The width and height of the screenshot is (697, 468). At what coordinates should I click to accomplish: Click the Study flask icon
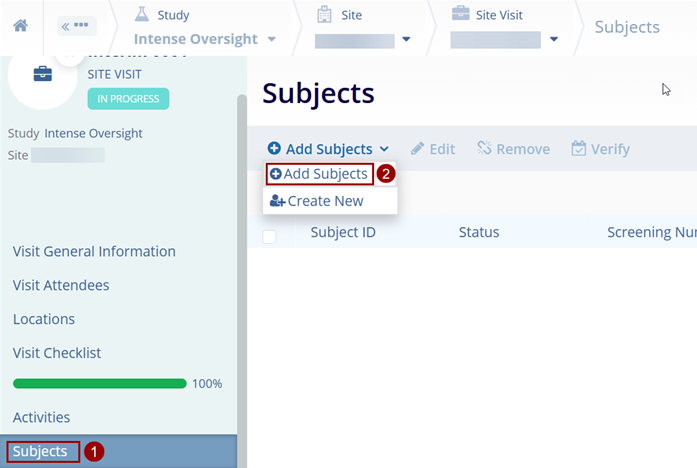[x=141, y=15]
